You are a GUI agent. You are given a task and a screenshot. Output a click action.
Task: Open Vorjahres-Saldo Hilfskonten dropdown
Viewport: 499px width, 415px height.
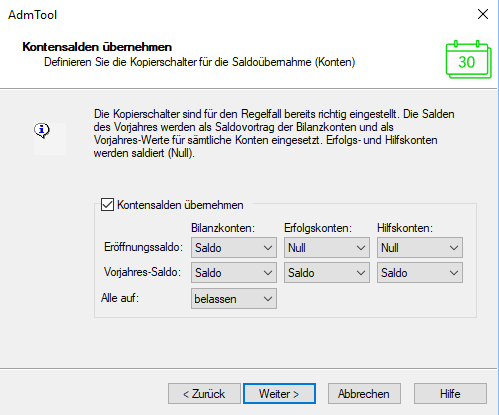coord(420,273)
